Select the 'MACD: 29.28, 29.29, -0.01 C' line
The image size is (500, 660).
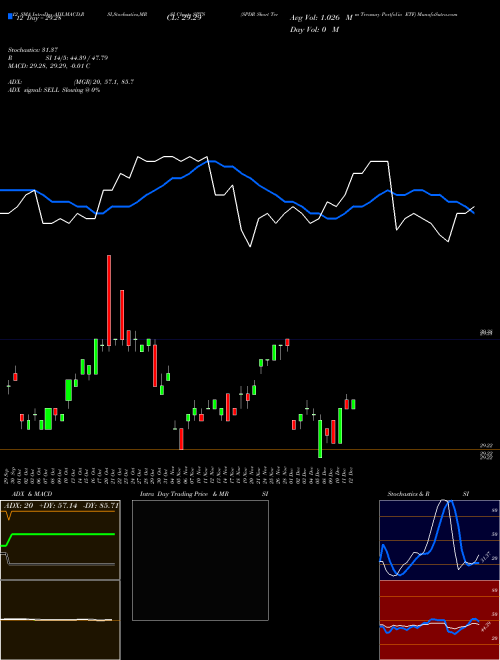(x=49, y=66)
